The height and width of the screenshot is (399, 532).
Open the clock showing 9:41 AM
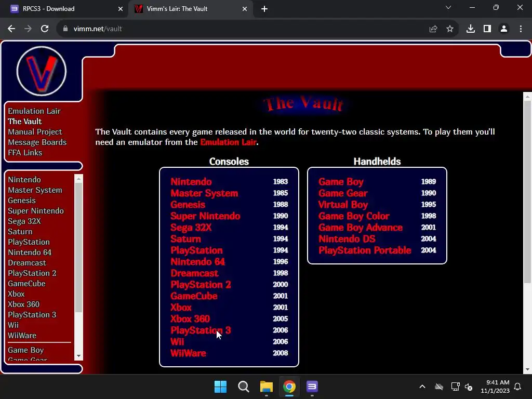(x=495, y=387)
